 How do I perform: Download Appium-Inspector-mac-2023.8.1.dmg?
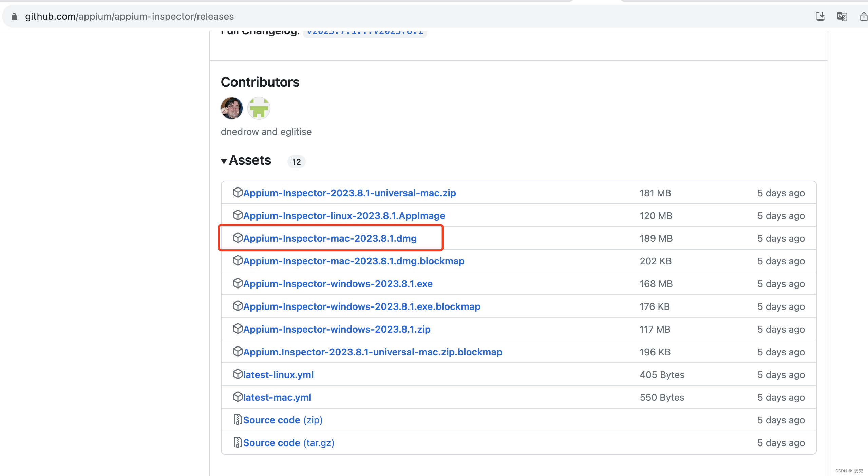pyautogui.click(x=330, y=238)
